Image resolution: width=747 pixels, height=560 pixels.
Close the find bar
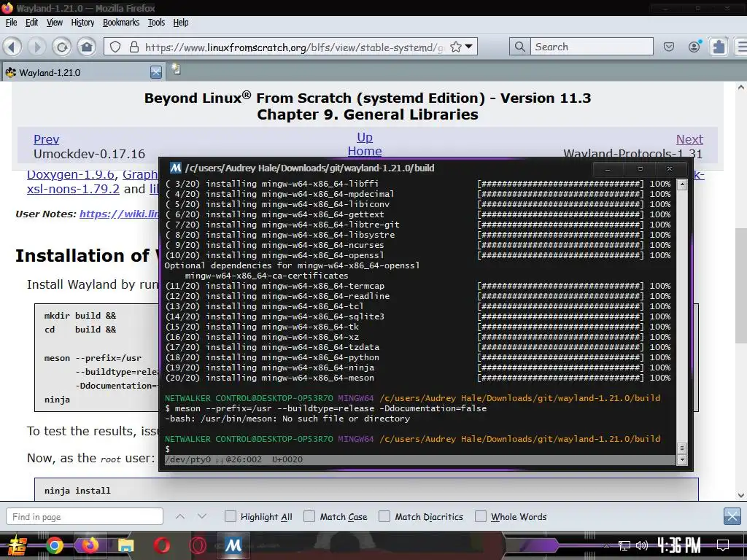tap(732, 516)
